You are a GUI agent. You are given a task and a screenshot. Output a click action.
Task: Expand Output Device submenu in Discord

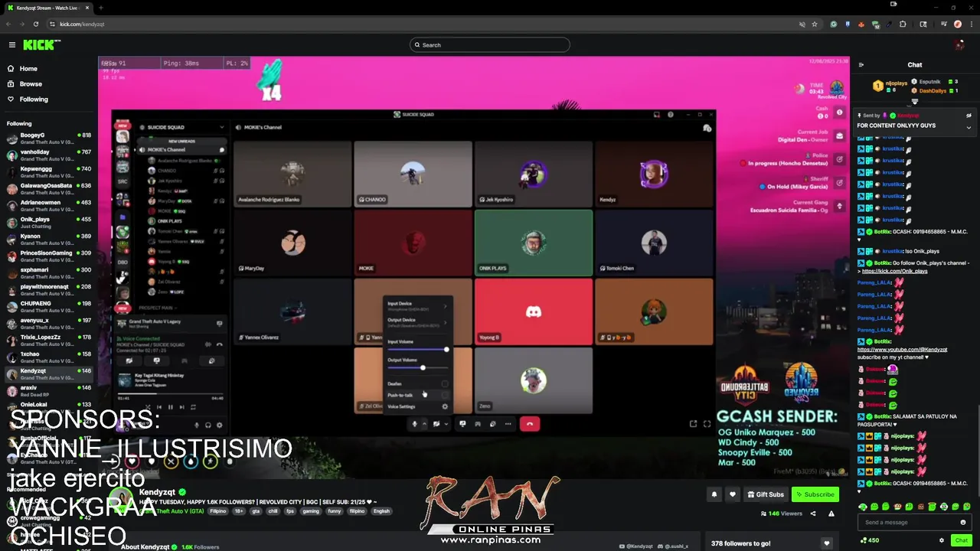tap(418, 322)
